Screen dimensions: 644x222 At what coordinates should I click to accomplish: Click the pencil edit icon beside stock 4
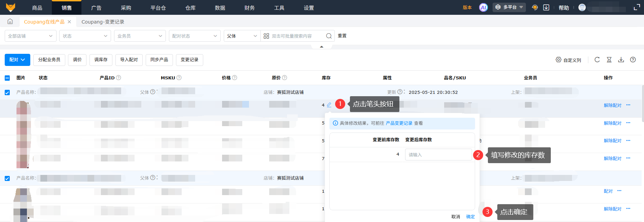tap(329, 105)
